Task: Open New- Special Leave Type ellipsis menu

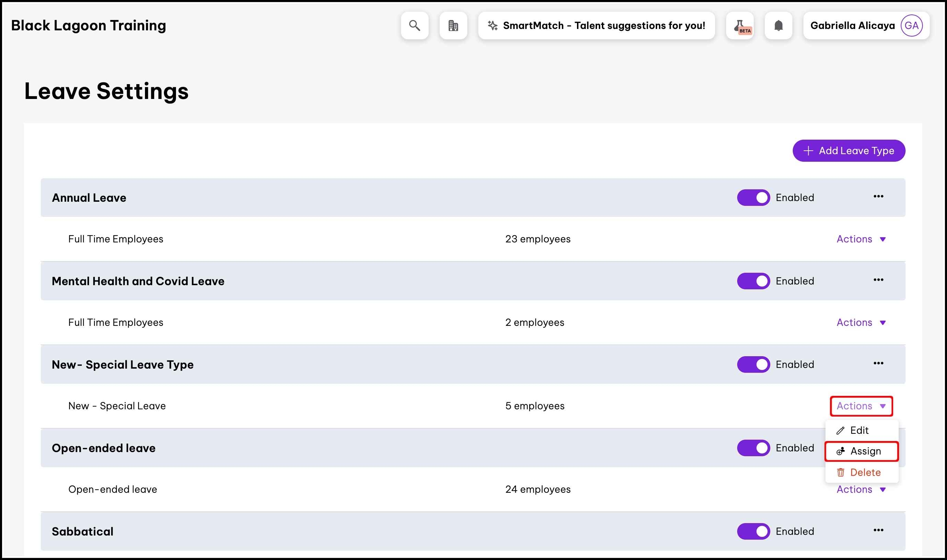Action: pos(878,363)
